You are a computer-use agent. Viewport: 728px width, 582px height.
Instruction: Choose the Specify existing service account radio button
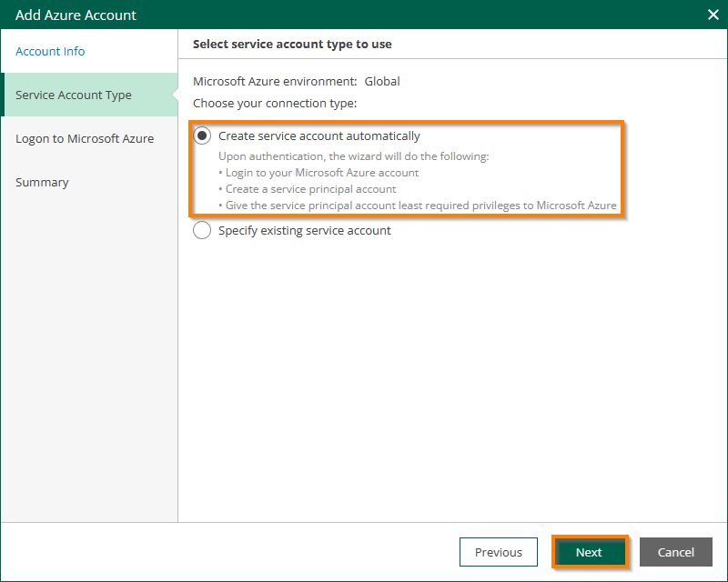(202, 231)
